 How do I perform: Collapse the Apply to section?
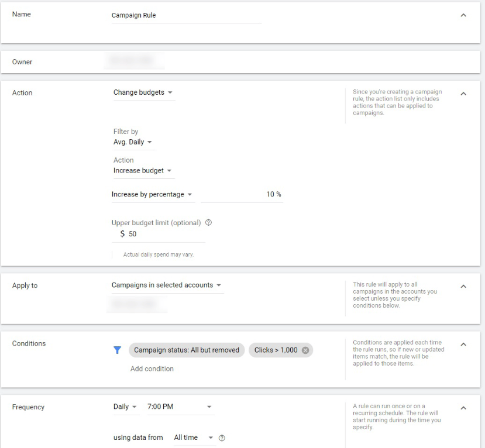point(463,287)
